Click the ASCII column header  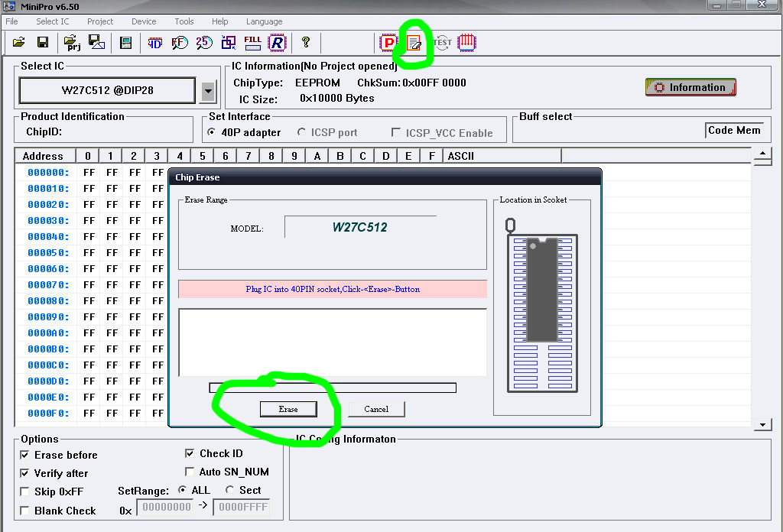pos(502,156)
